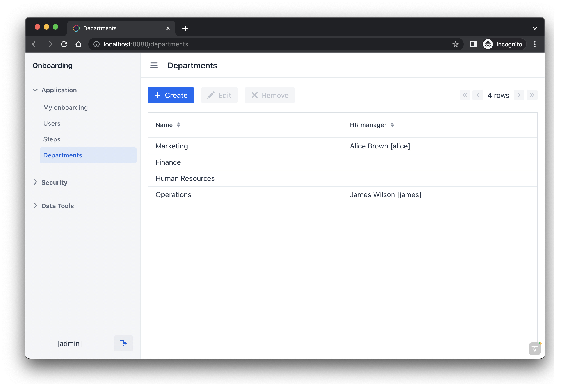Click the logout icon beside admin
Screen dimensions: 570x392
pos(123,343)
